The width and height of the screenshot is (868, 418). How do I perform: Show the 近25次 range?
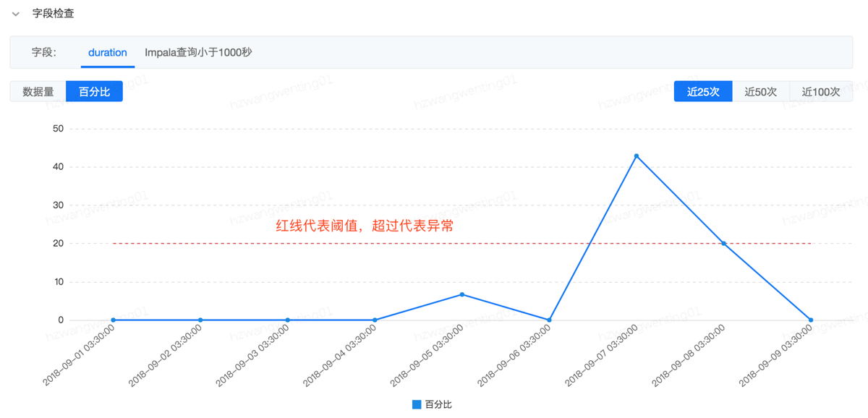click(703, 92)
